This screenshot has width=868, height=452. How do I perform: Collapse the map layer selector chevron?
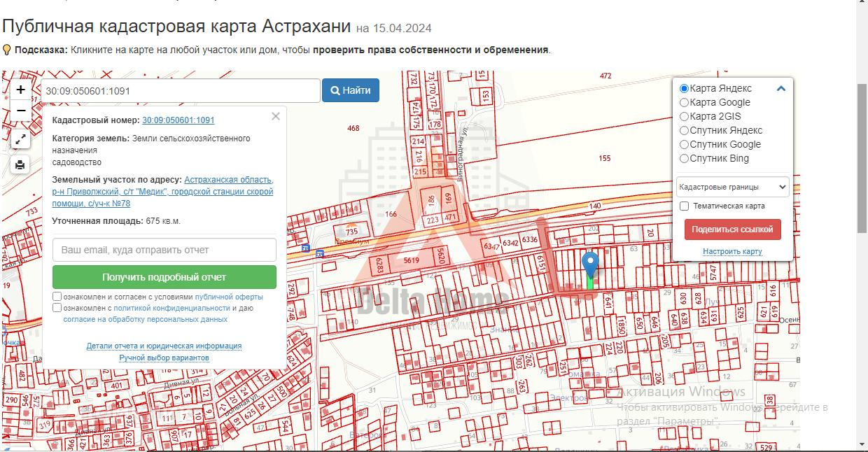point(781,89)
